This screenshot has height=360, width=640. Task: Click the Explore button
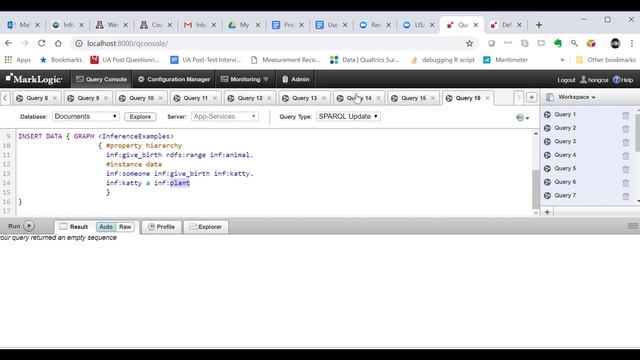pos(140,117)
